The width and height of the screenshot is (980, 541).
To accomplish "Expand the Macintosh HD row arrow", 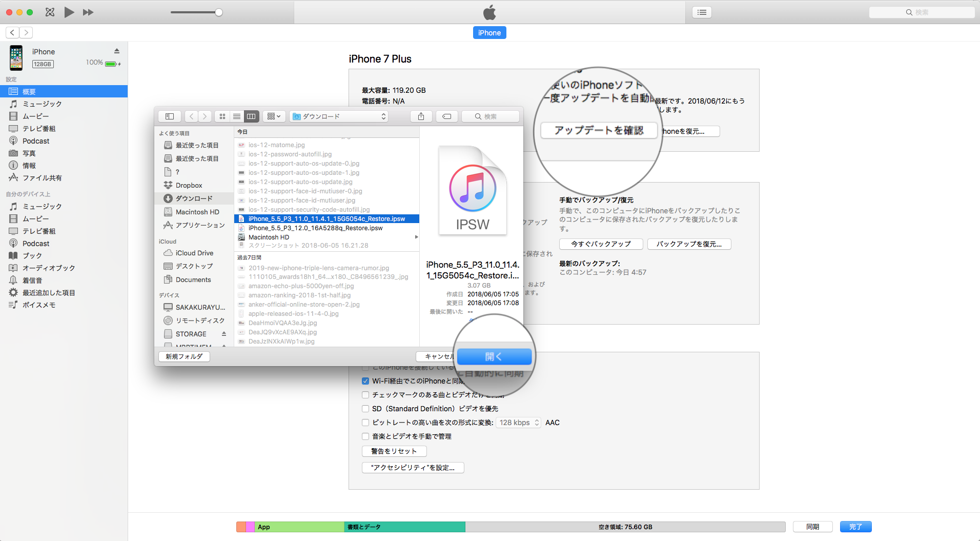I will 416,237.
